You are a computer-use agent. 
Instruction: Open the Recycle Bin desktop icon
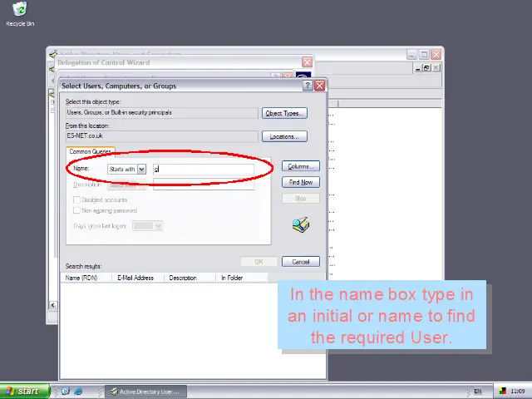point(19,12)
